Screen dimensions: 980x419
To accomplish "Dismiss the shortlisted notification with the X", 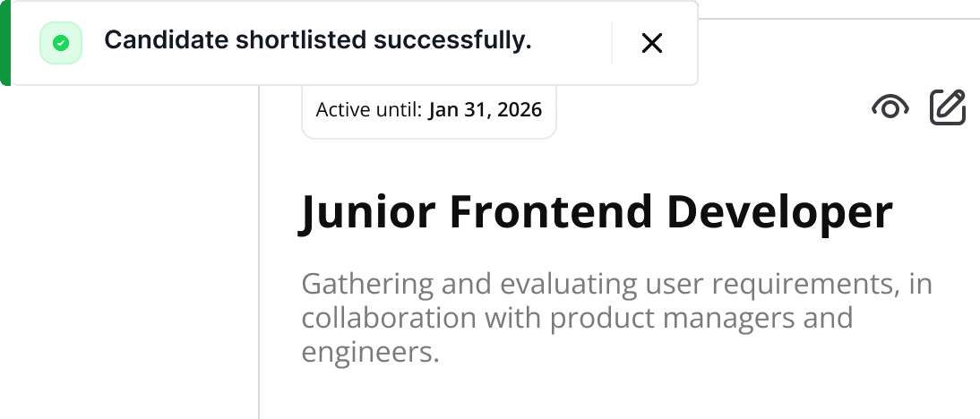I will point(651,43).
